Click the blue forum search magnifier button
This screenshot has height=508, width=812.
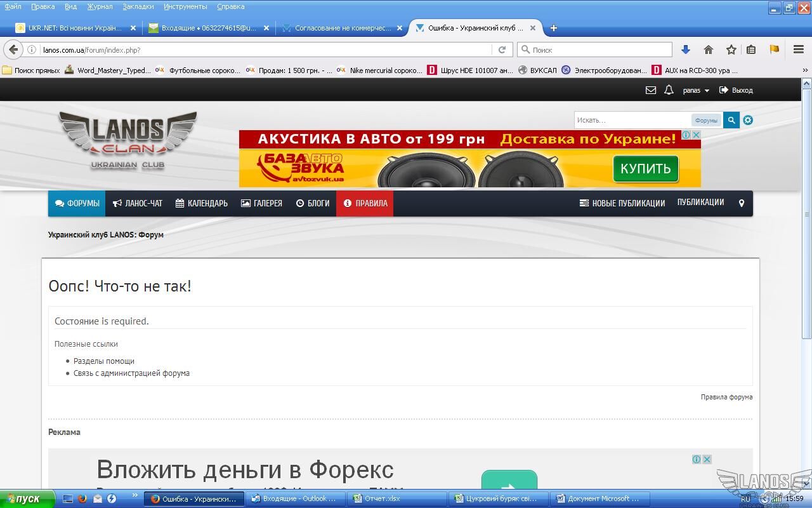point(731,120)
